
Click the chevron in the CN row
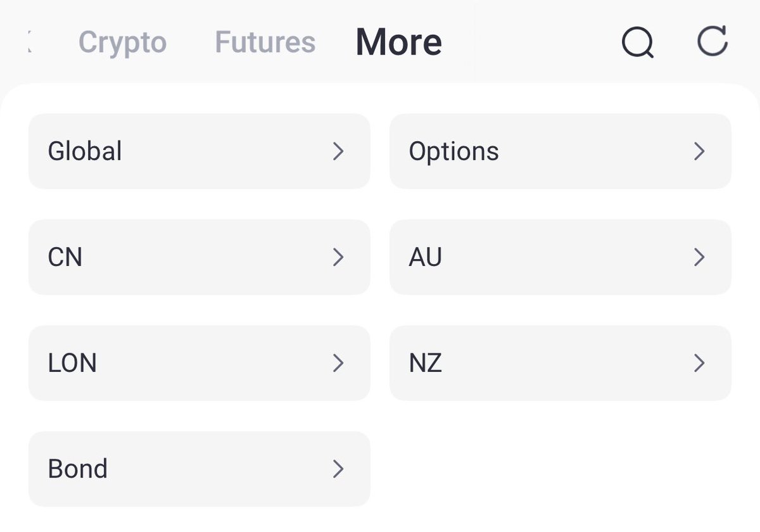[x=338, y=257]
